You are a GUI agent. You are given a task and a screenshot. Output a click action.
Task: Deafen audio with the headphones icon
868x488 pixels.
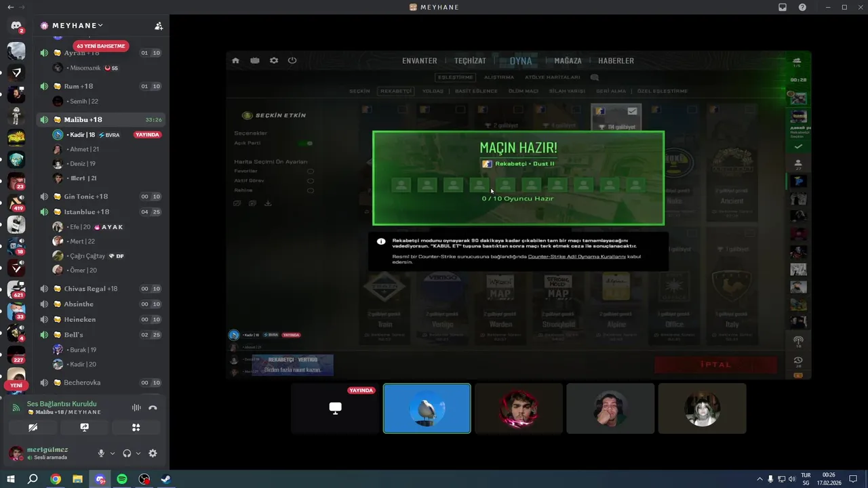pyautogui.click(x=127, y=453)
